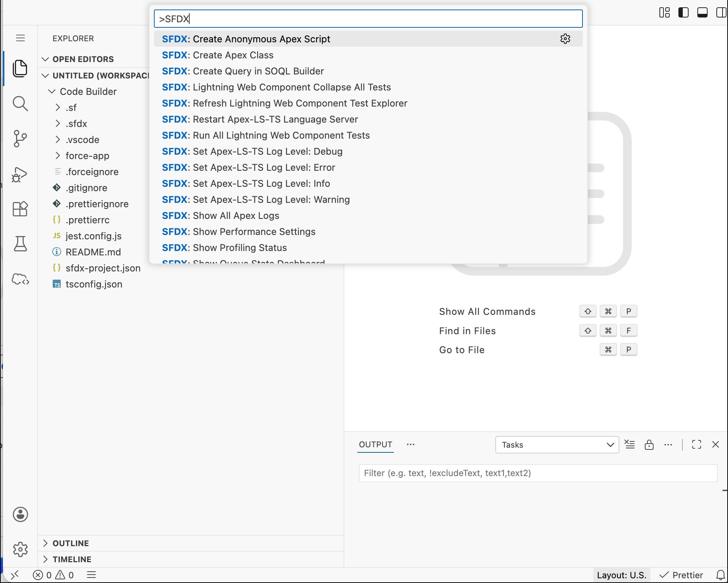
Task: Toggle output auto-scroll lock
Action: coord(649,444)
